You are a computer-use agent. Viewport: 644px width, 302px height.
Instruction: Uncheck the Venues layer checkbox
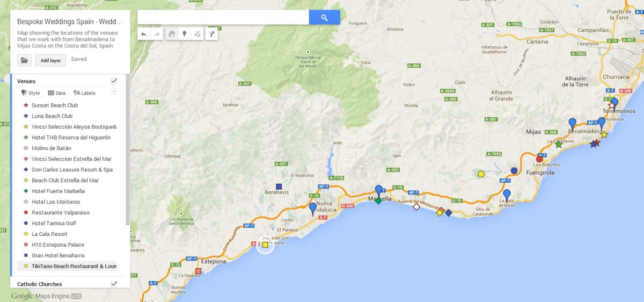point(114,81)
